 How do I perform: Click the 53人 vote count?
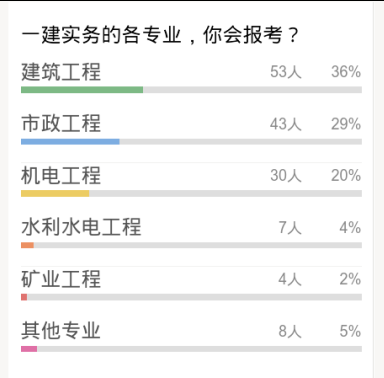tap(286, 72)
